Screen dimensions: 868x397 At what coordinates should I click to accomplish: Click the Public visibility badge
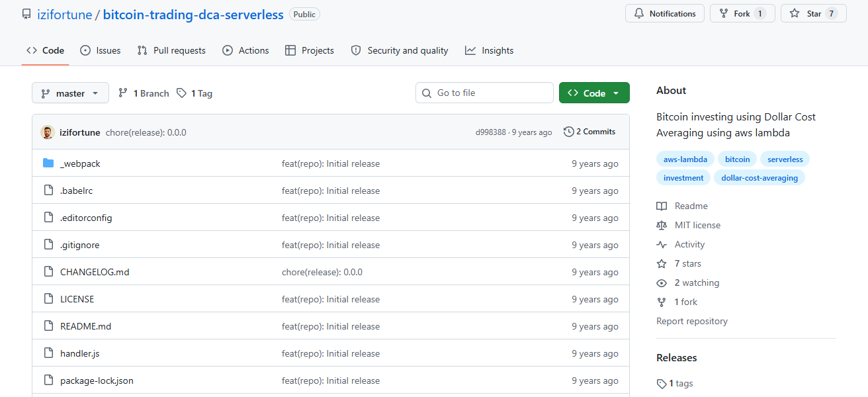pos(304,14)
